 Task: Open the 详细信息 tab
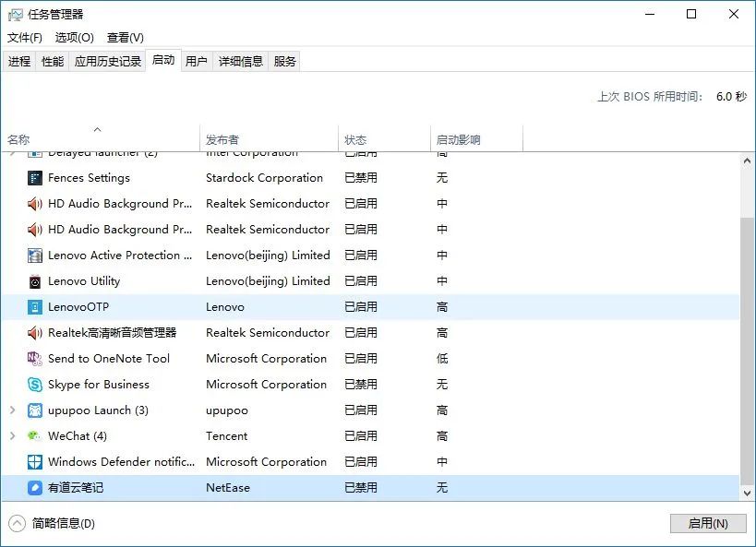coord(241,62)
